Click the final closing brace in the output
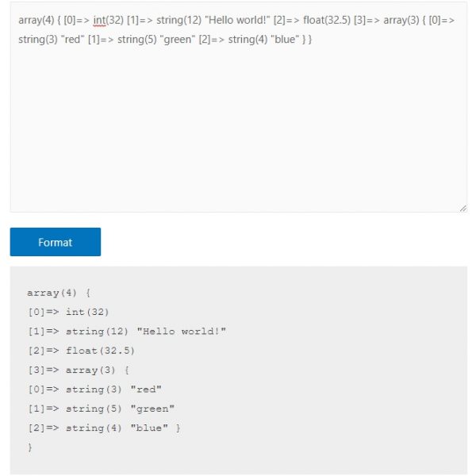The height and width of the screenshot is (476, 476). 30,447
